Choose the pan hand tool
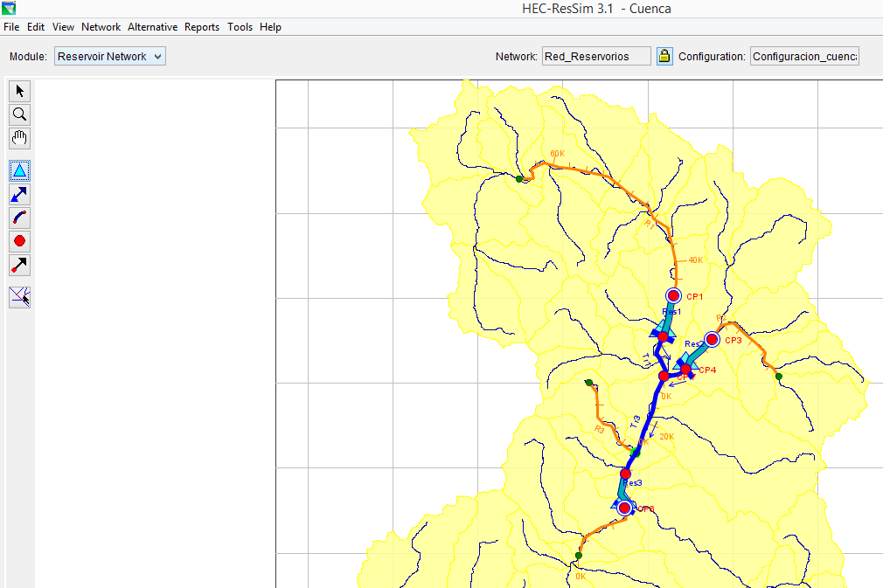 (20, 138)
